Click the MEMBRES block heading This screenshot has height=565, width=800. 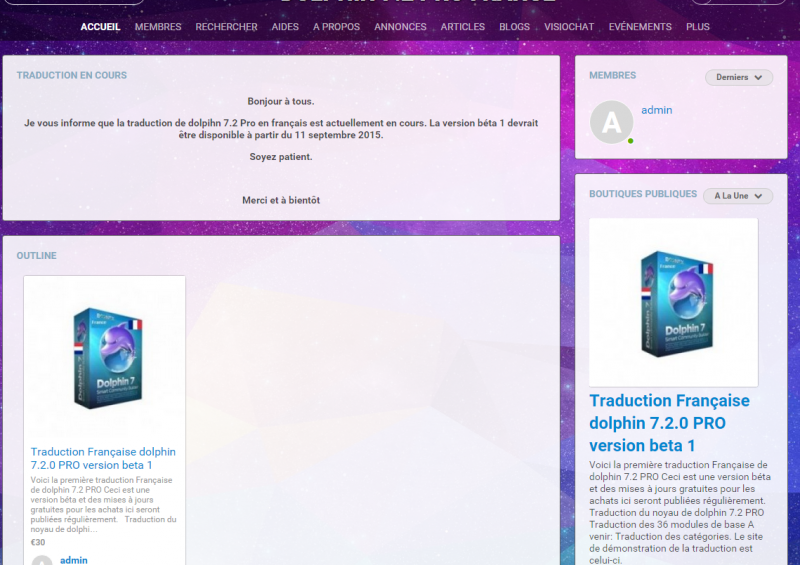click(612, 76)
